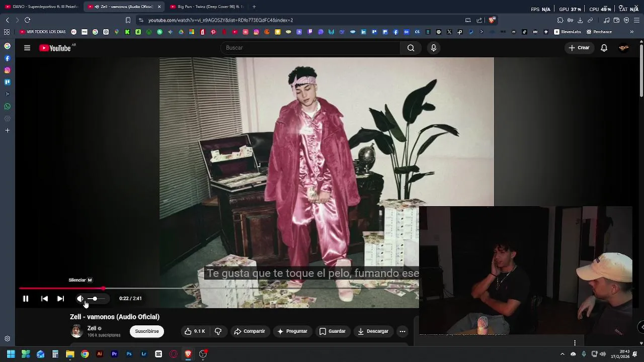Image resolution: width=644 pixels, height=362 pixels.
Task: Open WhatsApp in the browser sidebar
Action: (7, 107)
